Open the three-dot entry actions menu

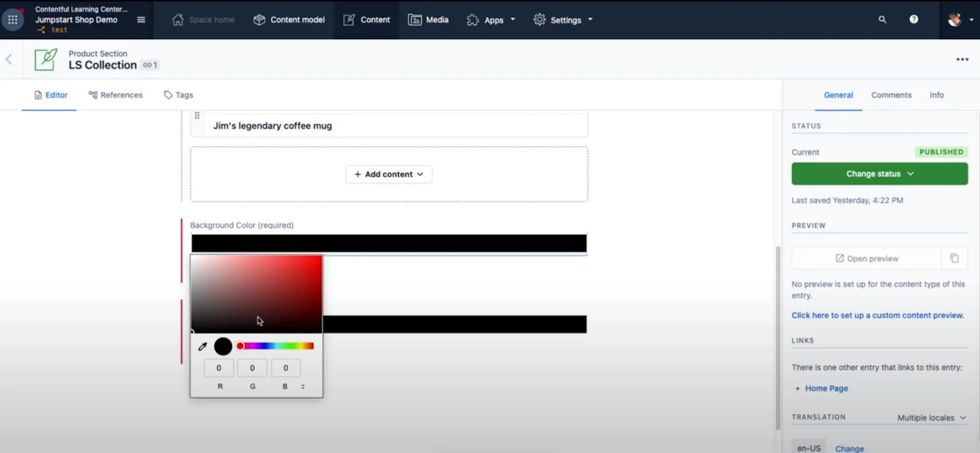pos(962,59)
